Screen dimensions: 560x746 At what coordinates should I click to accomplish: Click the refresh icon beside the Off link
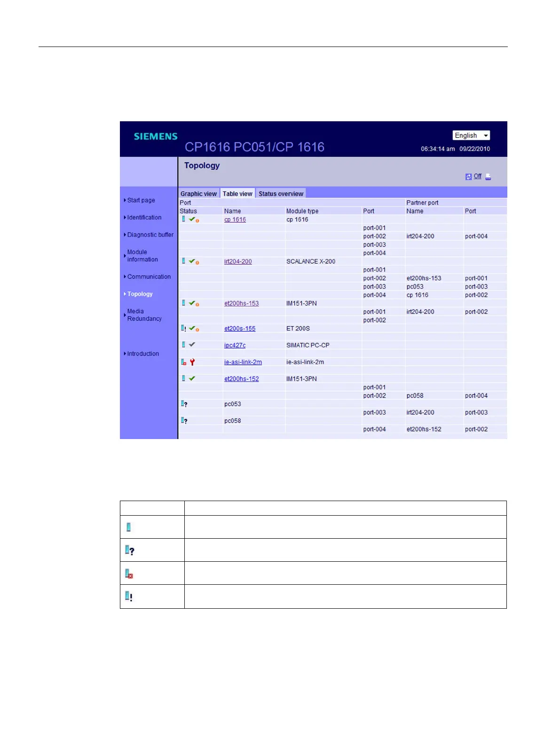[468, 177]
